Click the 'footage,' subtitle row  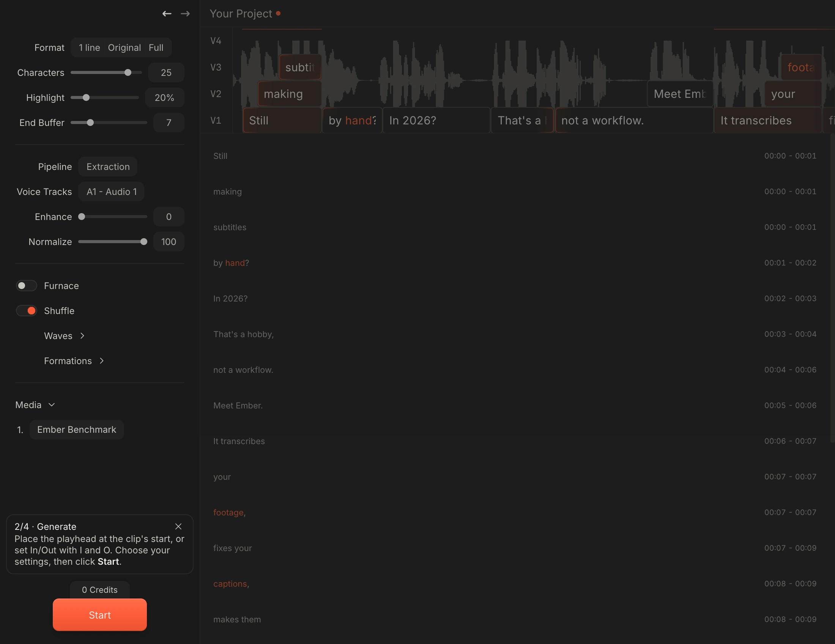coord(515,513)
